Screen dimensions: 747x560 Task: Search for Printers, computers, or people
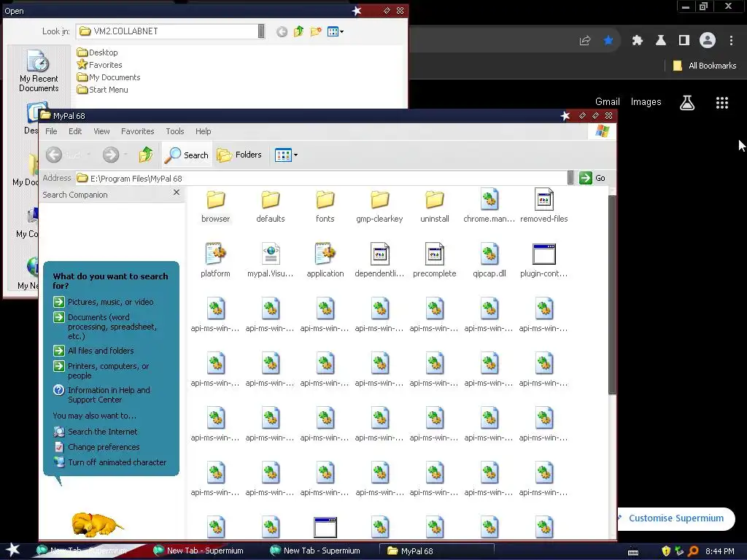tap(101, 370)
